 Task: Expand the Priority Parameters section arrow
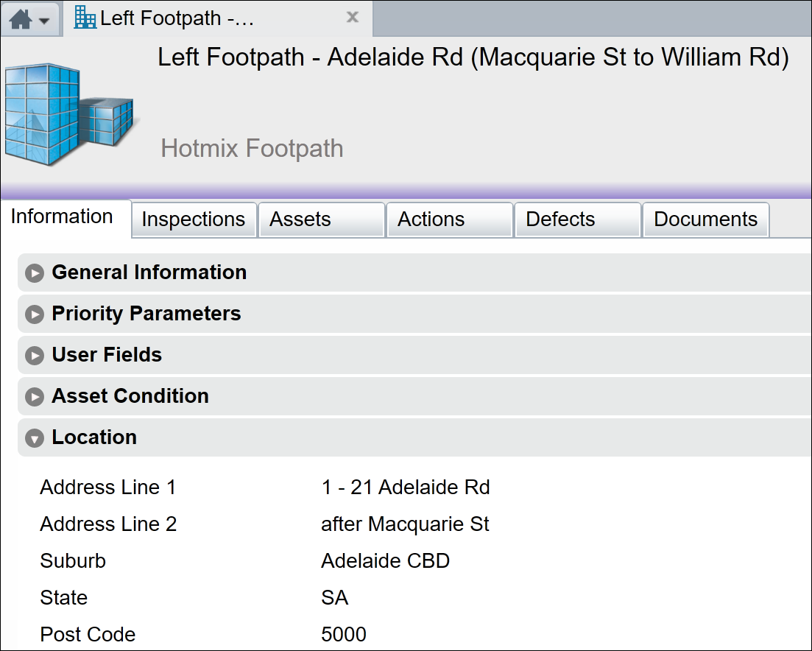[34, 314]
